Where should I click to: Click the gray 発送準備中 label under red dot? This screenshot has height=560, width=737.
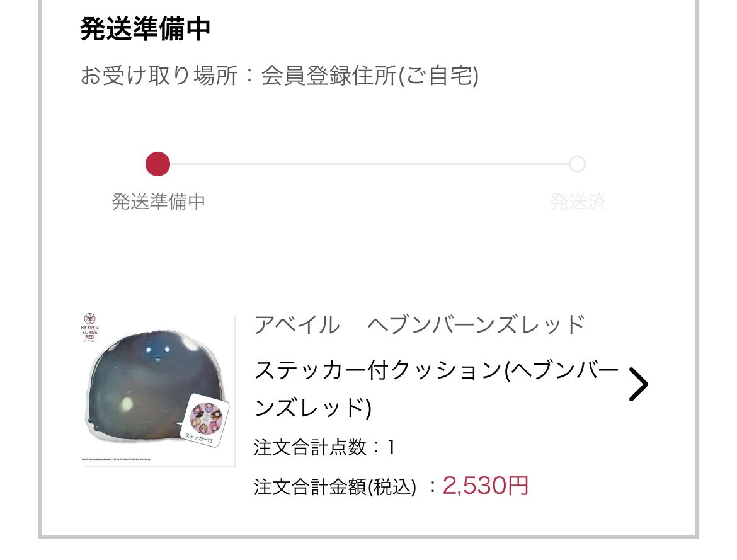[158, 202]
